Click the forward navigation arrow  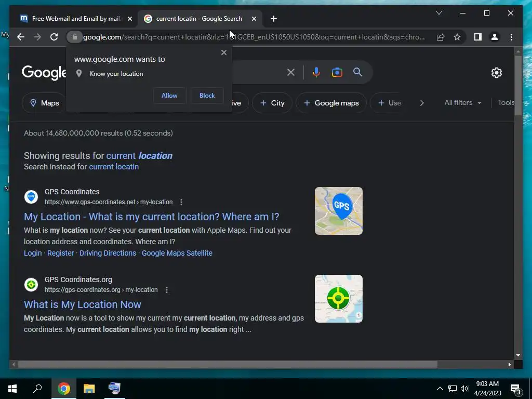[37, 37]
